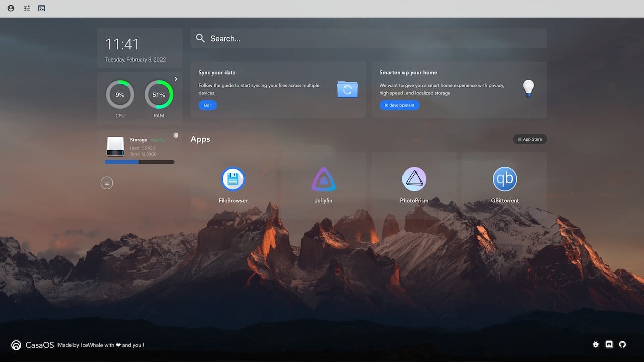
Task: Open the GitHub link icon
Action: point(622,345)
